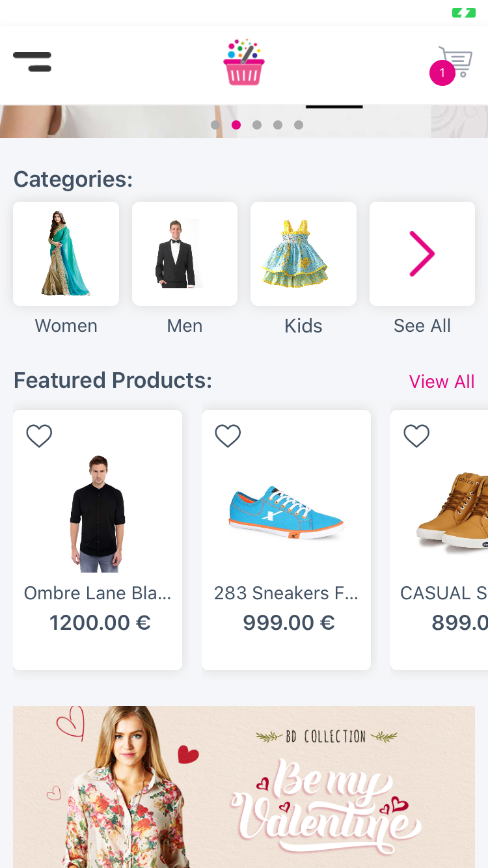Viewport: 488px width, 868px height.
Task: Open the Ombre Lane shirt product image
Action: (98, 514)
